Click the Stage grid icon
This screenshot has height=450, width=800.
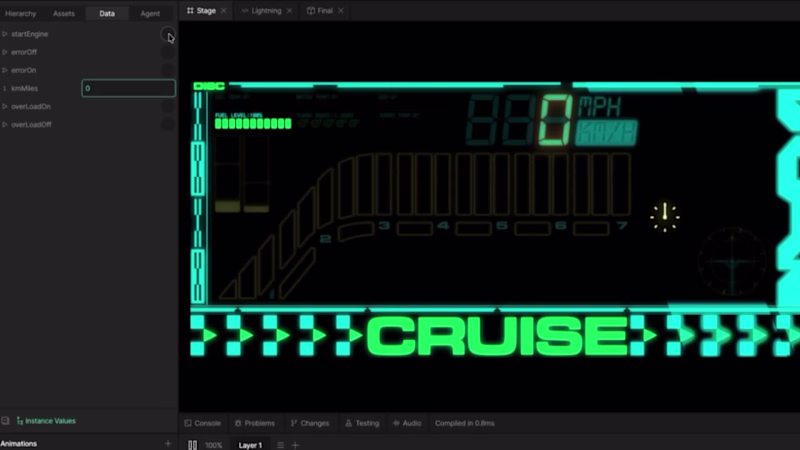point(190,11)
